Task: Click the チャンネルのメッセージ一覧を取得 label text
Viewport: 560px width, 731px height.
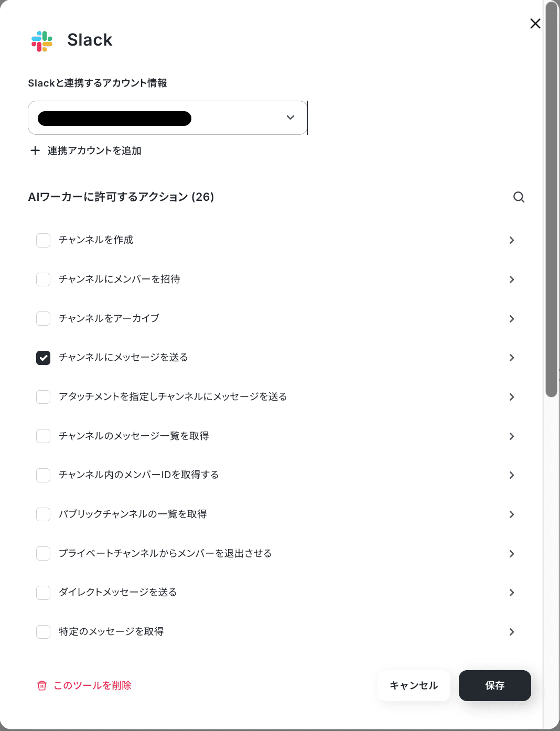Action: (134, 436)
